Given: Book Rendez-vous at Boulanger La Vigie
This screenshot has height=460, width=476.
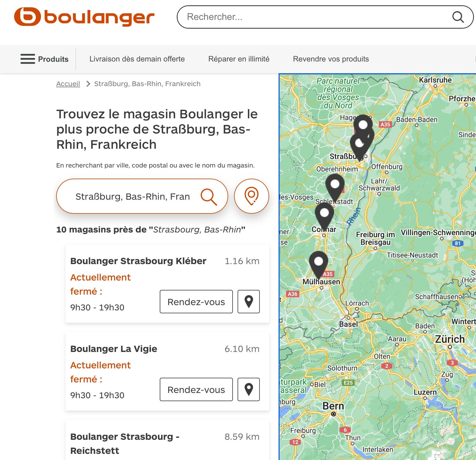Looking at the screenshot, I should pyautogui.click(x=196, y=389).
